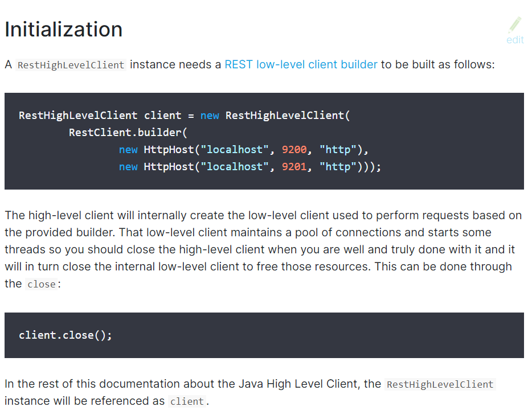The height and width of the screenshot is (415, 532).
Task: Click the inline "close" code word
Action: [x=42, y=284]
